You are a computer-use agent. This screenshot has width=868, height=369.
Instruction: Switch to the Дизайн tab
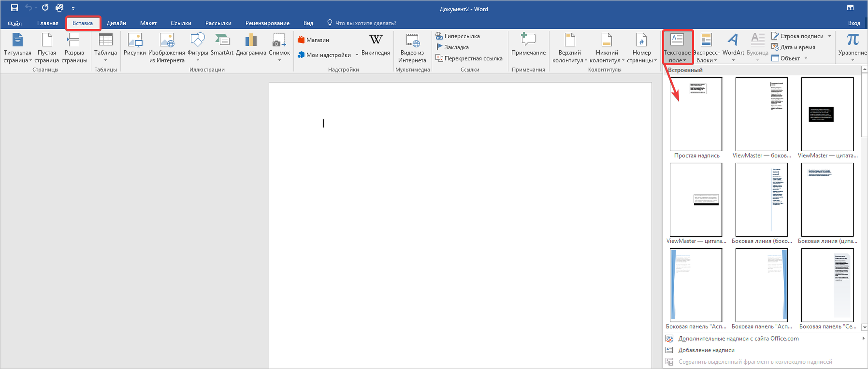point(116,23)
